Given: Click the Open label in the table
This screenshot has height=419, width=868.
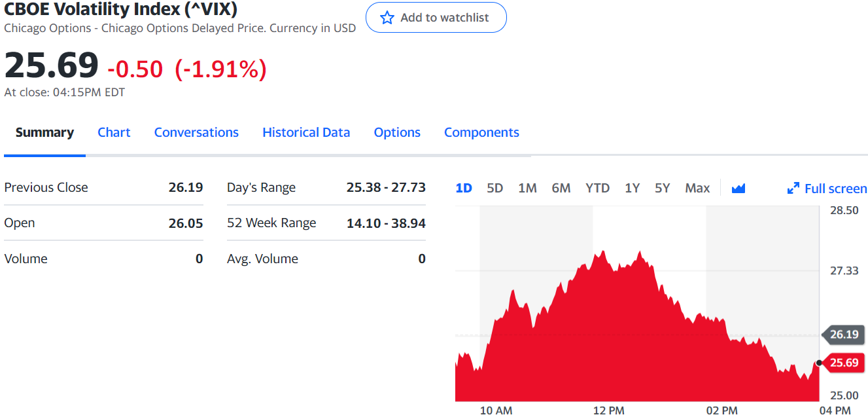Looking at the screenshot, I should [20, 223].
